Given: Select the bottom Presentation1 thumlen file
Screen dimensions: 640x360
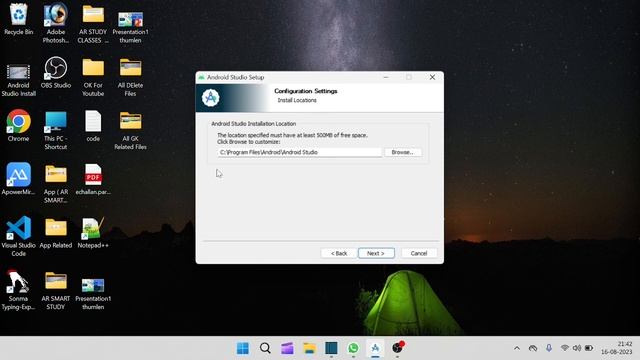Looking at the screenshot, I should (x=93, y=293).
